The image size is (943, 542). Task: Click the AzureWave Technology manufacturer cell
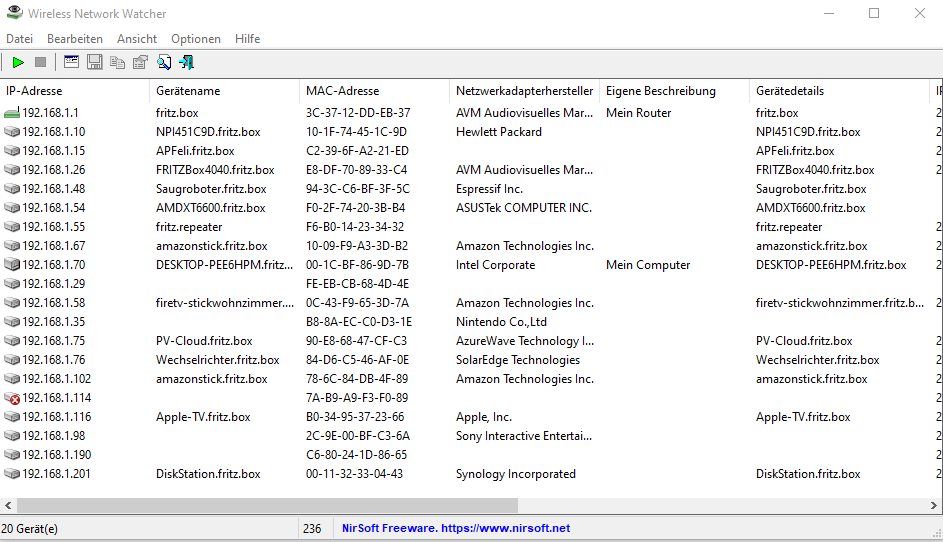[524, 341]
